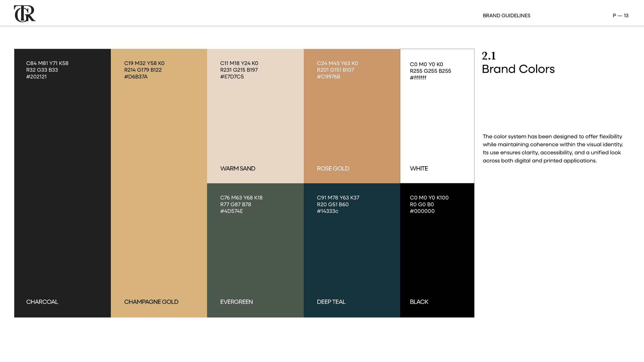The image size is (644, 362).
Task: Click CMYK value C11 M18 Y24 K0
Action: [x=239, y=63]
